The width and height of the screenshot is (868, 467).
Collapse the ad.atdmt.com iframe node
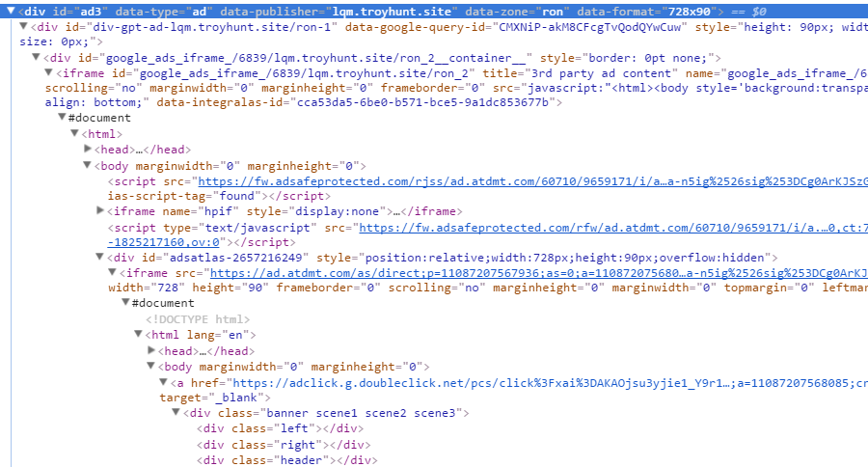point(113,272)
